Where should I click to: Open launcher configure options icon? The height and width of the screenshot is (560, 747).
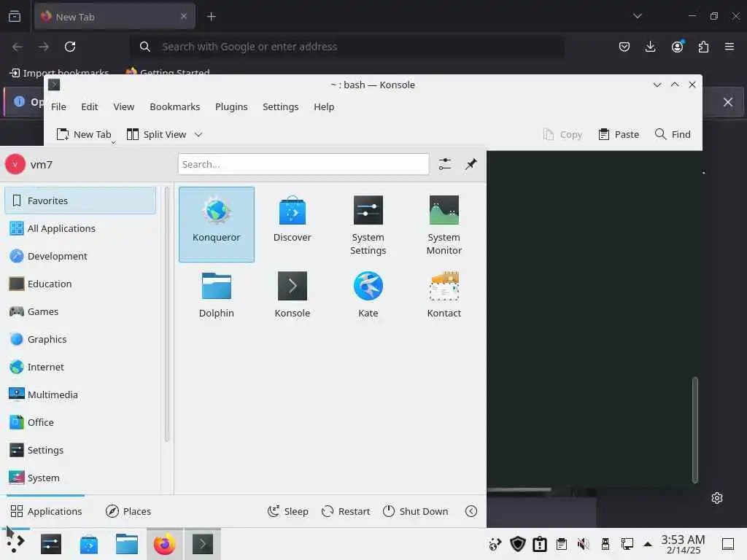coord(445,164)
